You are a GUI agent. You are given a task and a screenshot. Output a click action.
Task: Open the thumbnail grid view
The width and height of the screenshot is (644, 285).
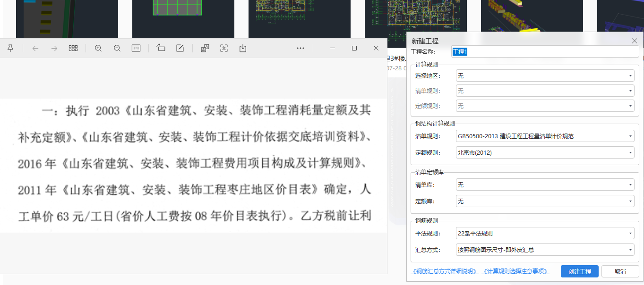coord(73,48)
